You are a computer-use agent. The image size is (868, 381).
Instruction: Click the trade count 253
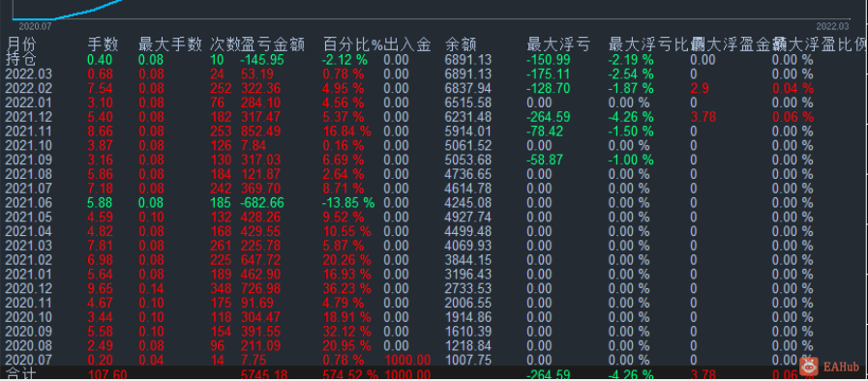coord(221,132)
